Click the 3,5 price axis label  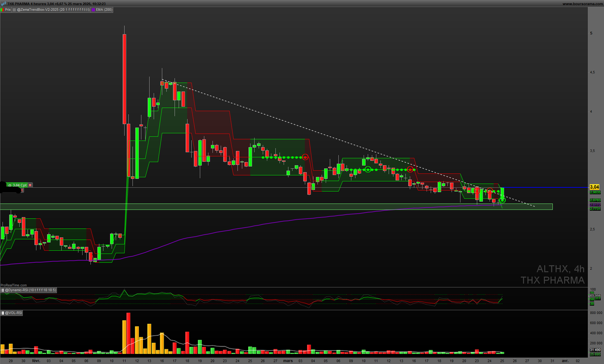pos(592,151)
